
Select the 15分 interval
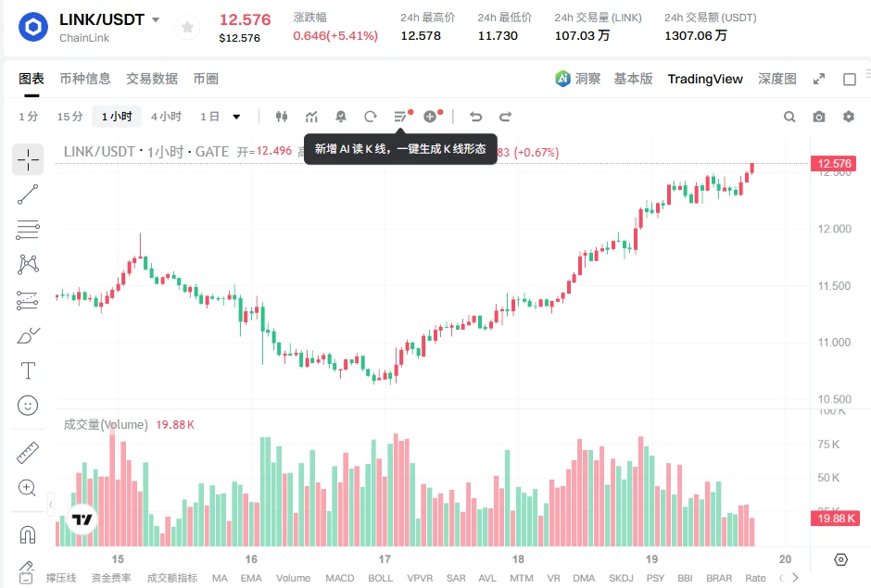(x=70, y=117)
